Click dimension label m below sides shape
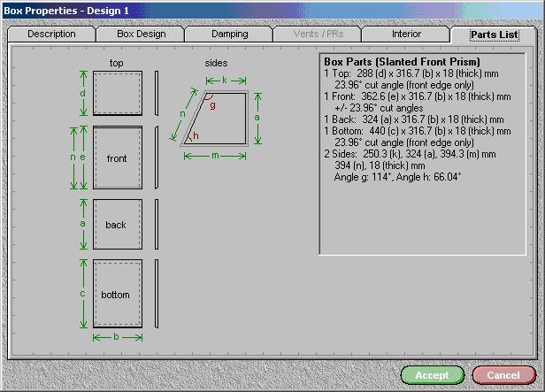The width and height of the screenshot is (545, 392). (215, 156)
